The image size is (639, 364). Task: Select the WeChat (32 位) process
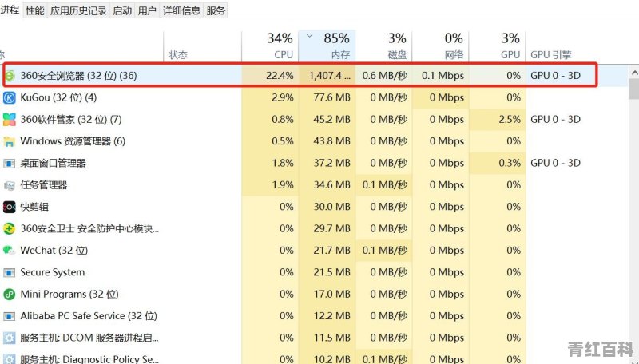(x=54, y=251)
